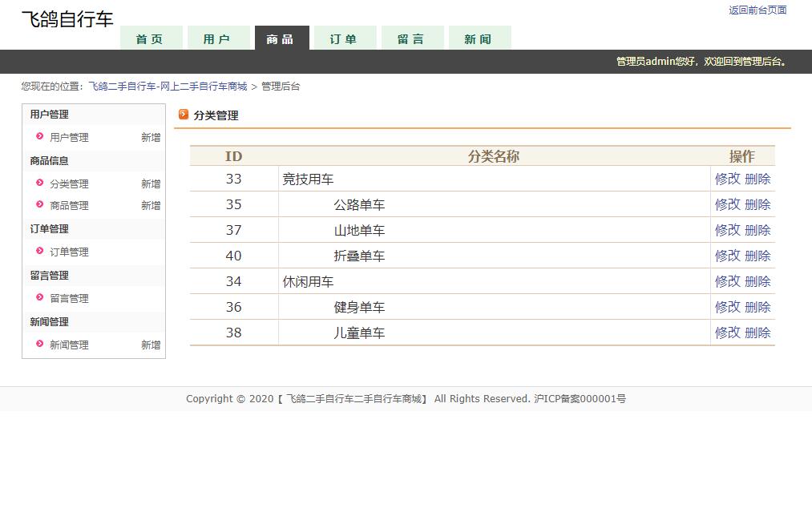This screenshot has width=812, height=508.
Task: Click 新增 next to 商品管理
Action: 151,205
